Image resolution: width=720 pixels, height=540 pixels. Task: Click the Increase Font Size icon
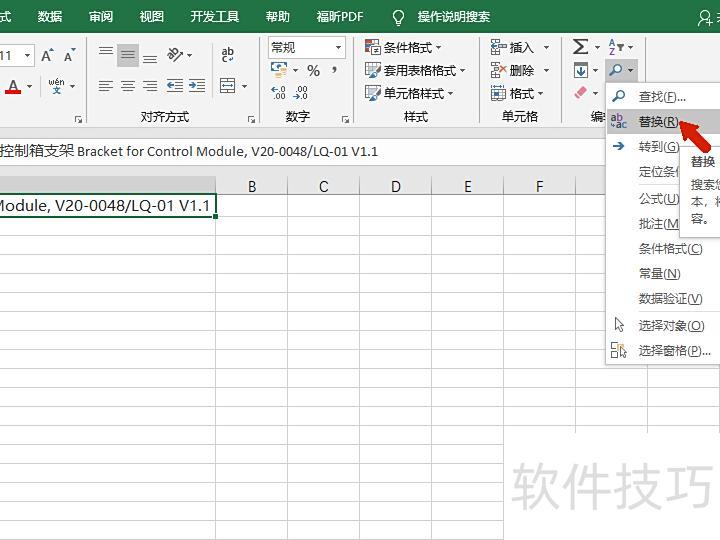[47, 56]
